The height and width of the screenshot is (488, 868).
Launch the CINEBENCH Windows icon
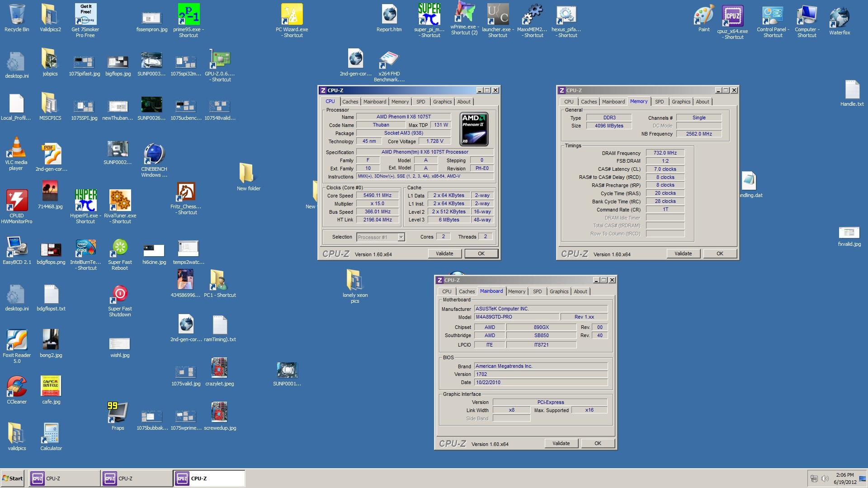pos(154,160)
